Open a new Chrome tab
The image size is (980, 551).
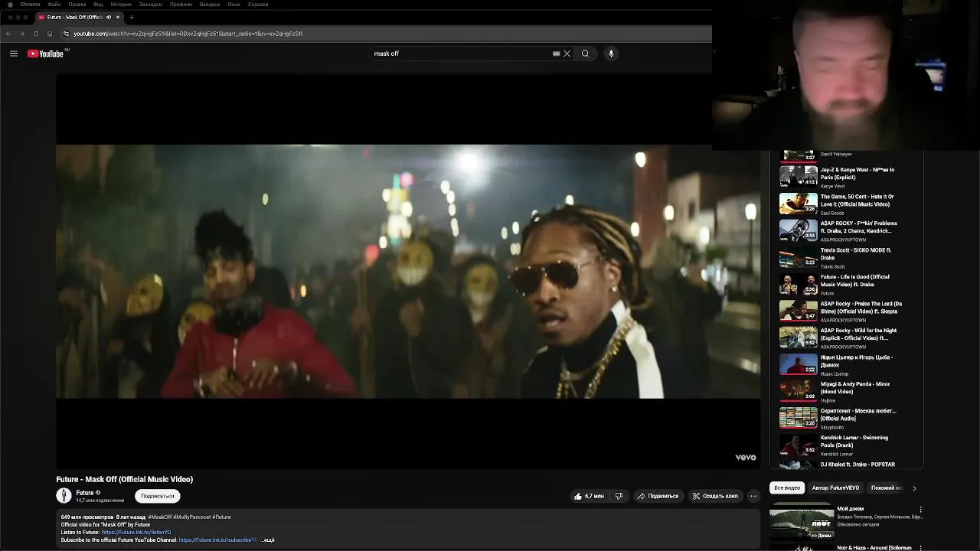(x=132, y=17)
